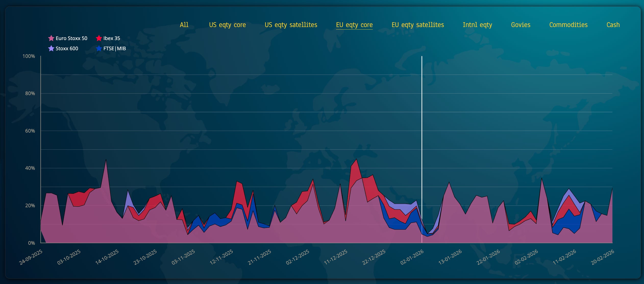Image resolution: width=644 pixels, height=284 pixels.
Task: Toggle the FTSE|MIB legend label
Action: (x=115, y=48)
